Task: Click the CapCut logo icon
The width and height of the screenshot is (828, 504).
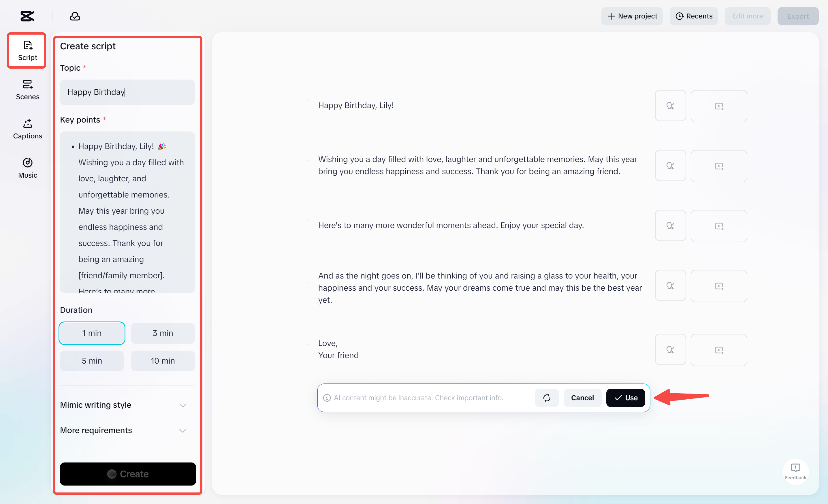Action: (x=27, y=16)
